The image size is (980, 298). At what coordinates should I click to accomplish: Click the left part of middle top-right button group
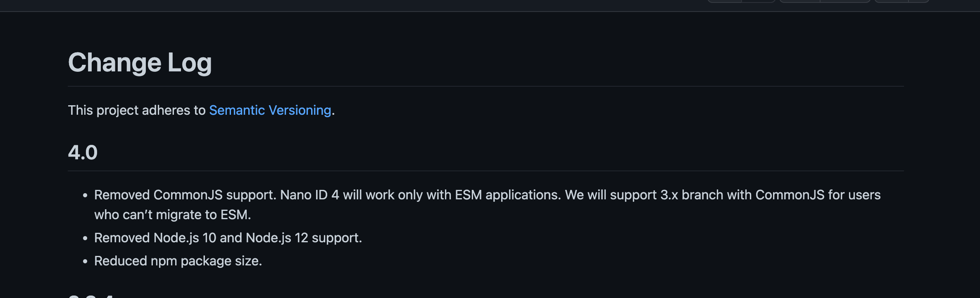coord(800,1)
